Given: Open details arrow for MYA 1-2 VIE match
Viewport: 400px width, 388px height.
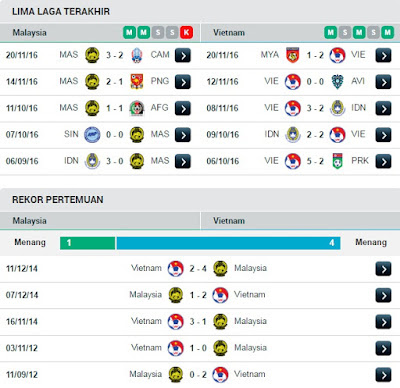Looking at the screenshot, I should 383,55.
